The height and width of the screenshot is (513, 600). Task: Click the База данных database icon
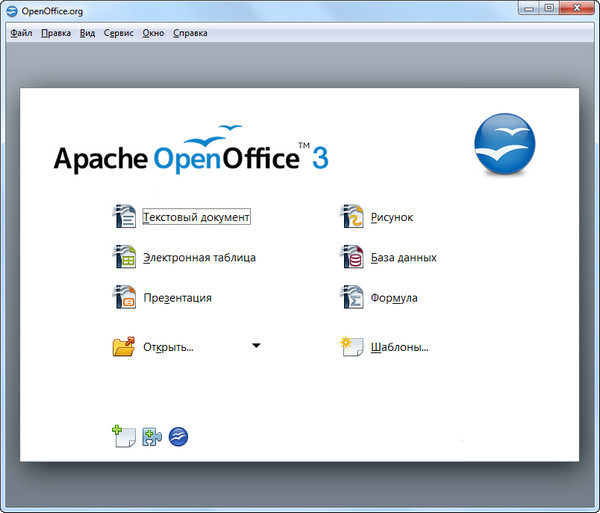click(x=352, y=257)
